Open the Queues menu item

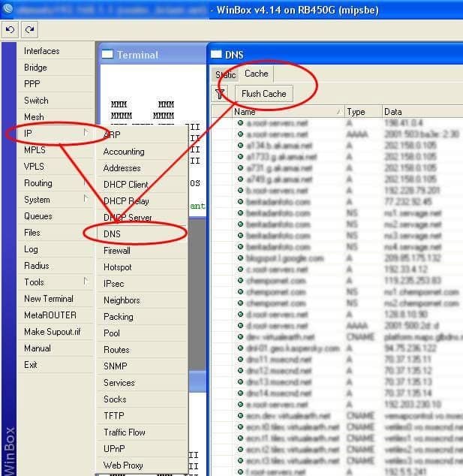56,216
